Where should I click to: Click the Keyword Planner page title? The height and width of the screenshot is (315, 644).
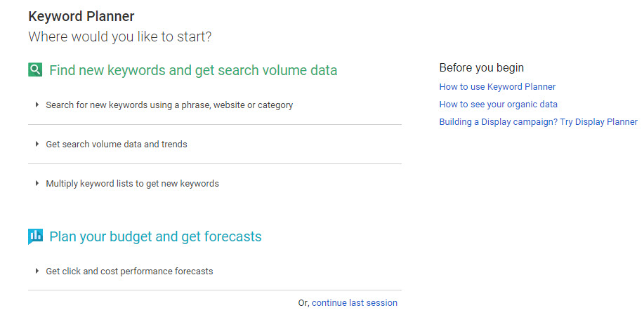coord(81,16)
